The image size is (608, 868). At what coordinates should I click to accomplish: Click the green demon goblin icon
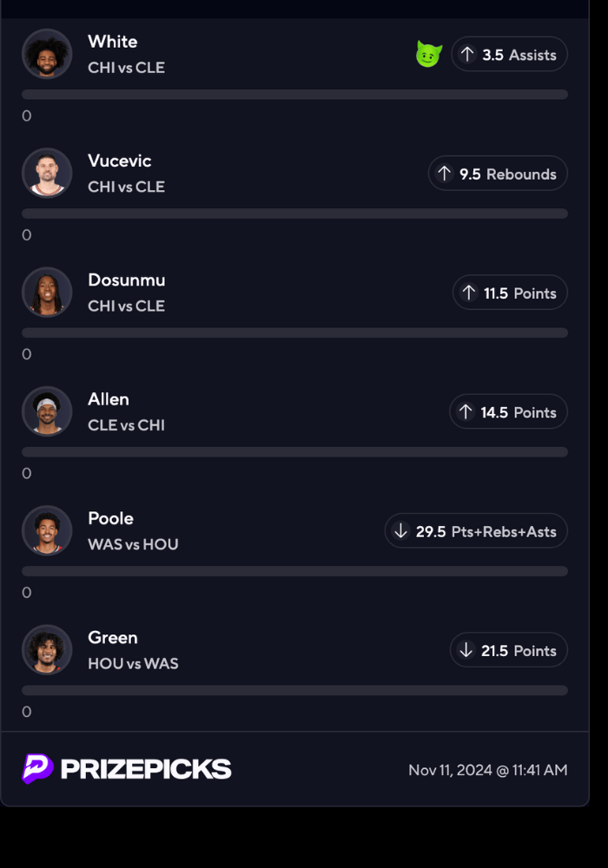tap(429, 55)
